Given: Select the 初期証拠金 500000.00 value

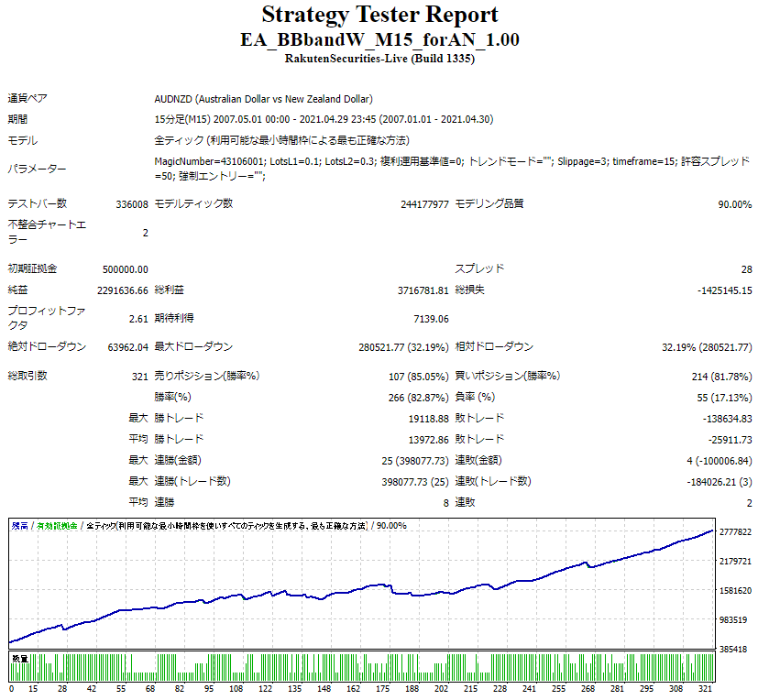Looking at the screenshot, I should click(x=126, y=269).
